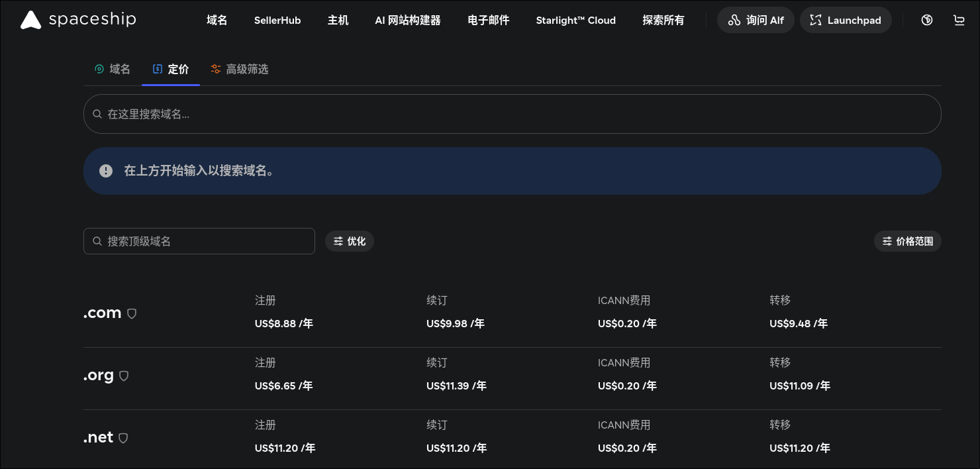Click .org renewal price US$11.39 /年
Image resolution: width=980 pixels, height=469 pixels.
[x=457, y=386]
